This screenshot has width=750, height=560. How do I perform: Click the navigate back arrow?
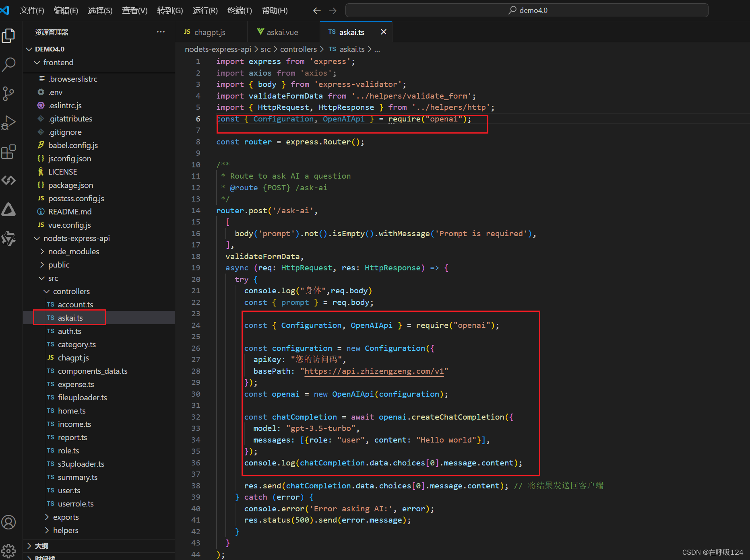pyautogui.click(x=317, y=10)
